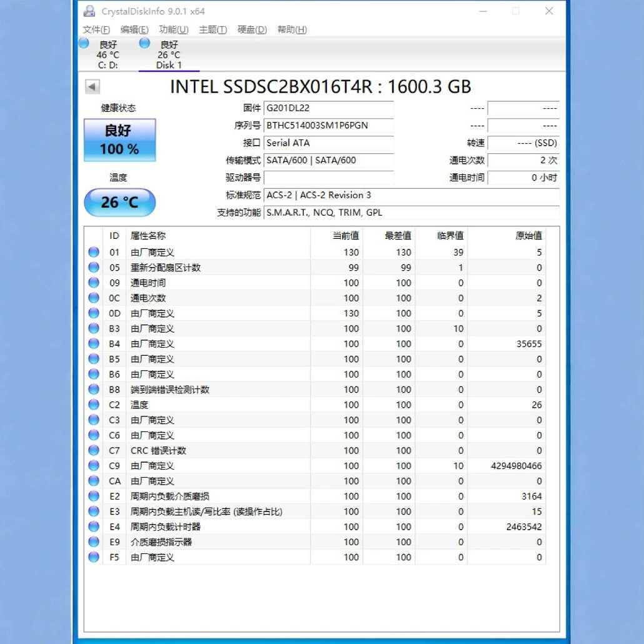Click the 26 °C temperature button
This screenshot has height=644, width=644.
[x=119, y=202]
